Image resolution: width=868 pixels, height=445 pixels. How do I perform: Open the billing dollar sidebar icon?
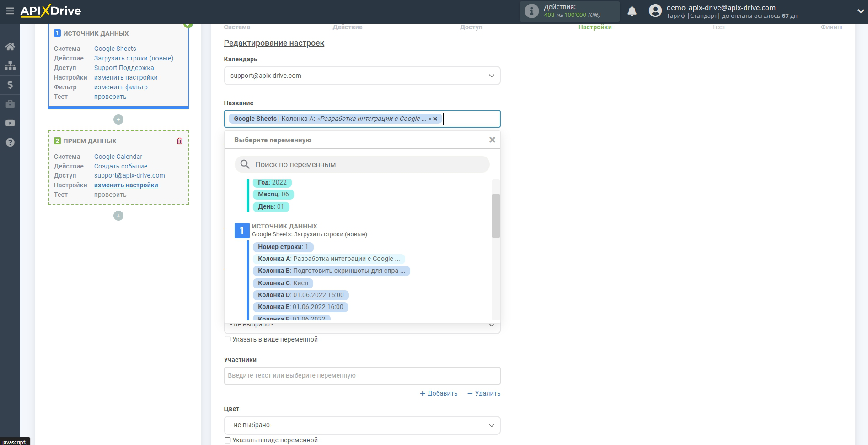[x=10, y=85]
